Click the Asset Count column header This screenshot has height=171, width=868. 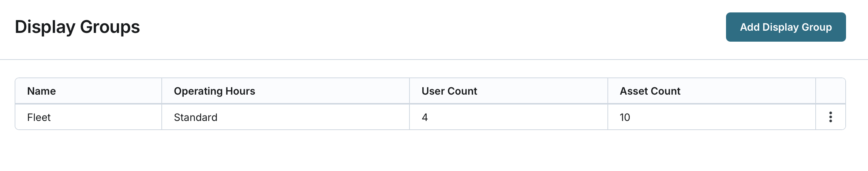point(650,91)
